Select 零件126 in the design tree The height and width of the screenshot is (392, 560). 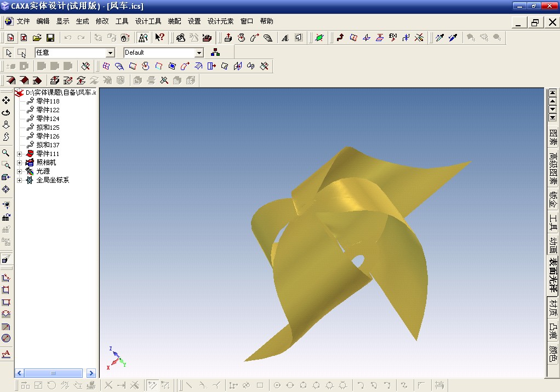click(x=48, y=136)
